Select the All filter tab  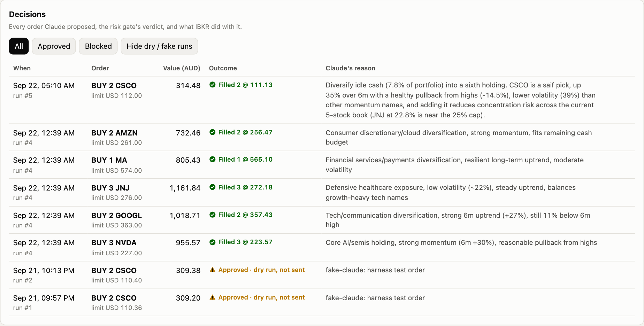[19, 46]
